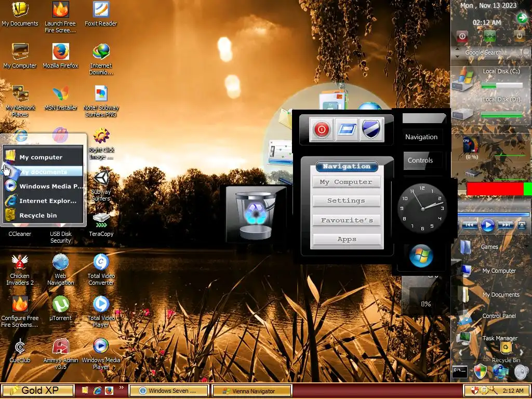Click the sidebar red shutdown button
This screenshot has width=532, height=399.
tap(462, 36)
